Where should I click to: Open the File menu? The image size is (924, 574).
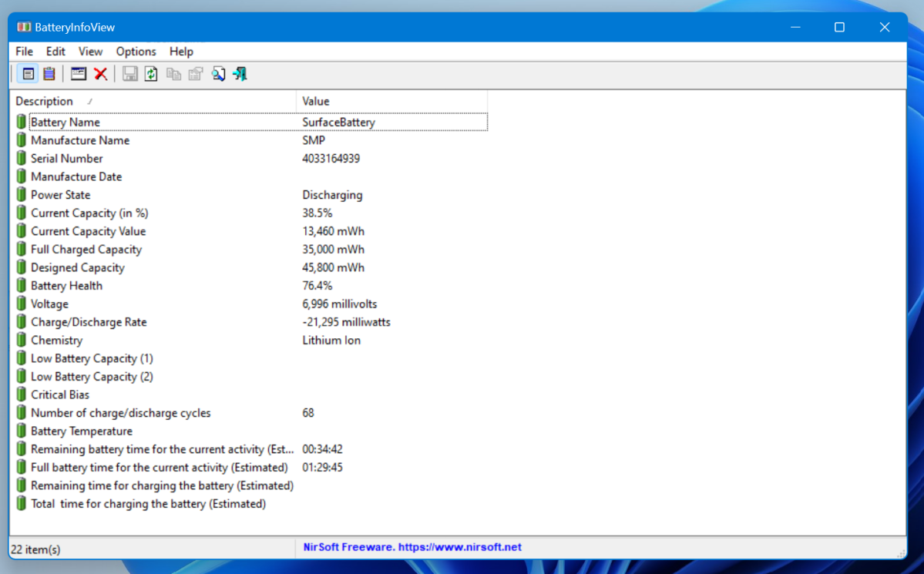pyautogui.click(x=24, y=52)
